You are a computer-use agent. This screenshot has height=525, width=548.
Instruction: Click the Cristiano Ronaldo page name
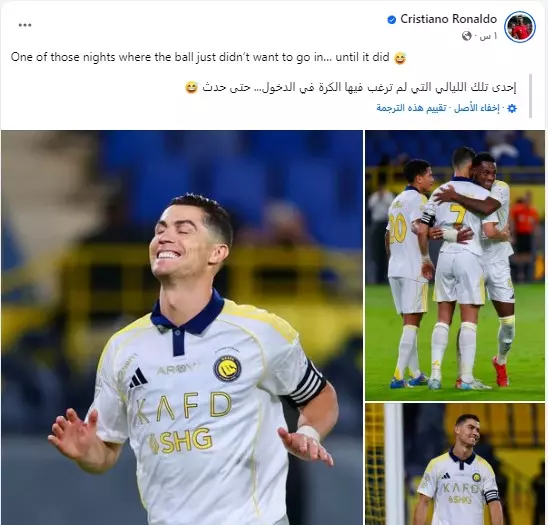tap(448, 19)
